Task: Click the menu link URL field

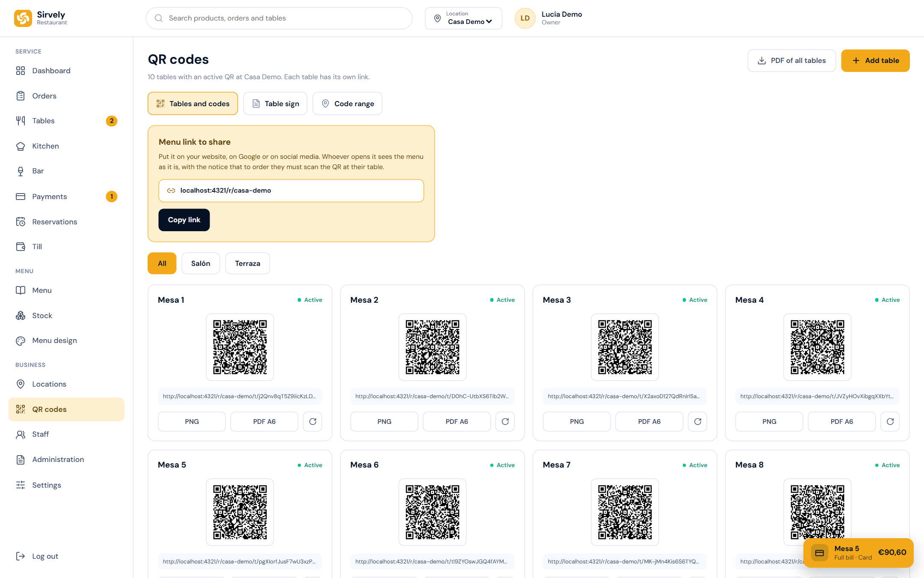Action: click(291, 191)
